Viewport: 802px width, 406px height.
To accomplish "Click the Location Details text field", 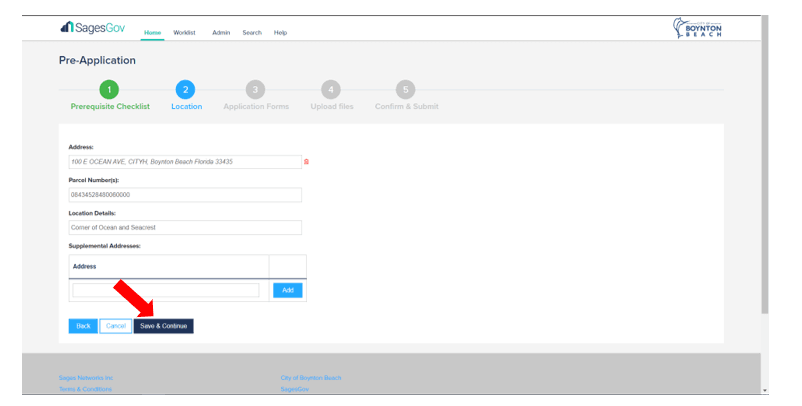I will 184,228.
